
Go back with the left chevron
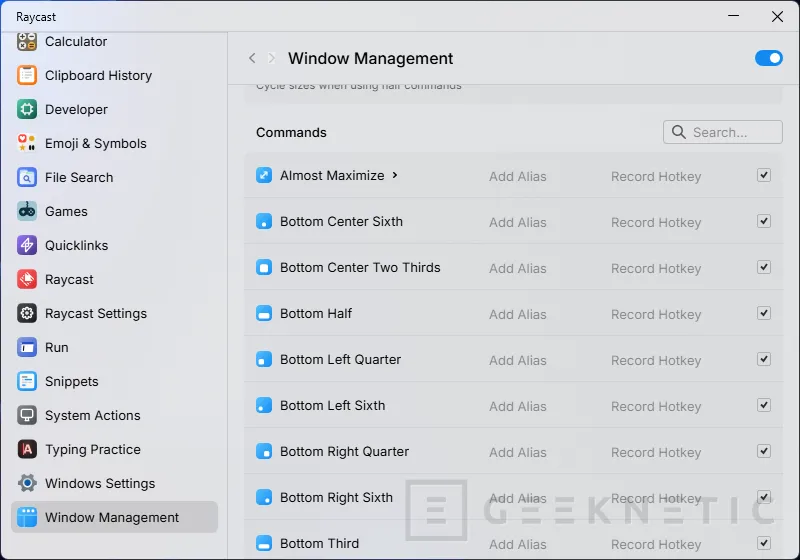coord(252,58)
